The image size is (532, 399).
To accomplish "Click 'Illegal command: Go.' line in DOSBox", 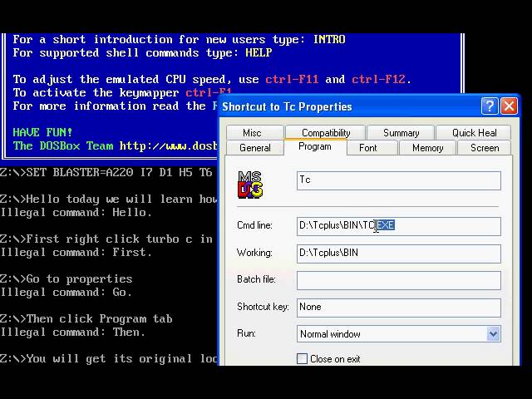I will tap(66, 292).
